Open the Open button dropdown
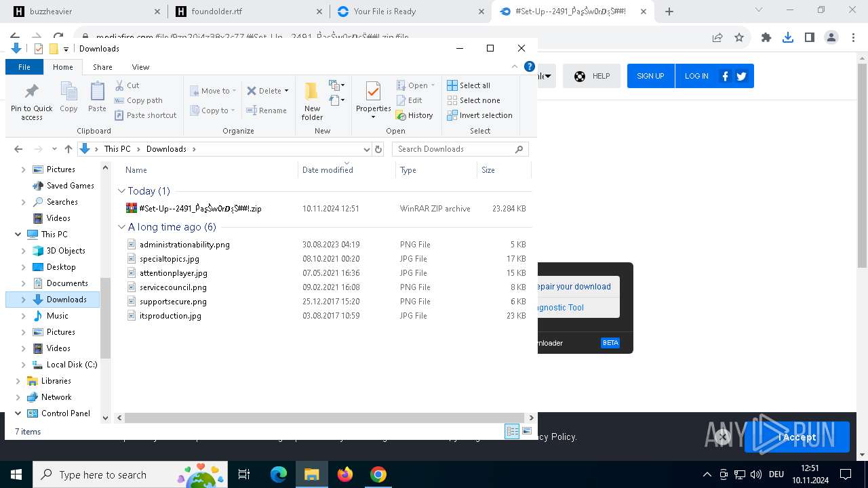Image resolution: width=868 pixels, height=488 pixels. 433,85
